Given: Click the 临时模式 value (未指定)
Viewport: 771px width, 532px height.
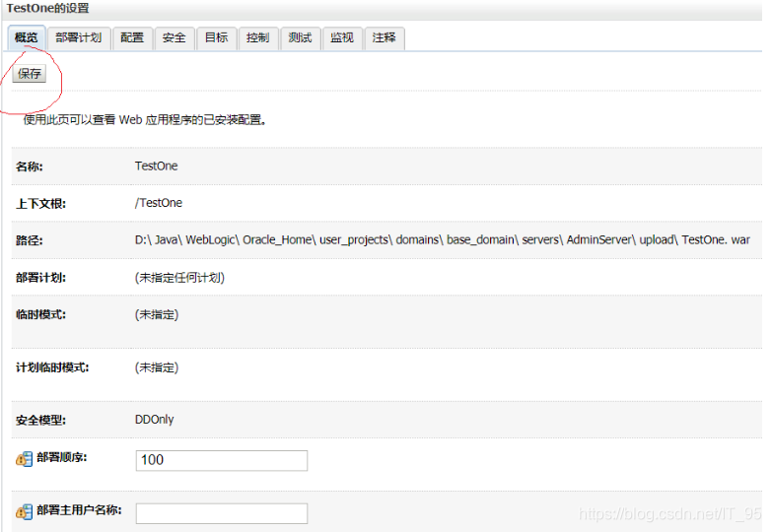Looking at the screenshot, I should click(157, 314).
